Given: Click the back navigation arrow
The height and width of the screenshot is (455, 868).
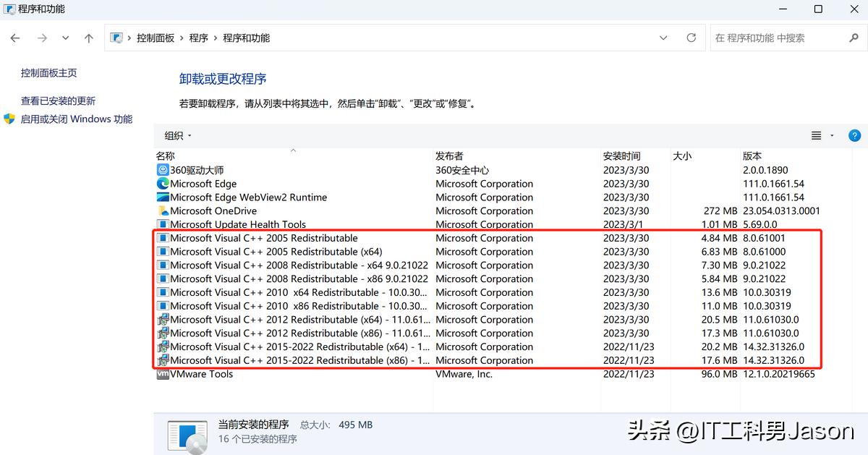Looking at the screenshot, I should tap(14, 38).
